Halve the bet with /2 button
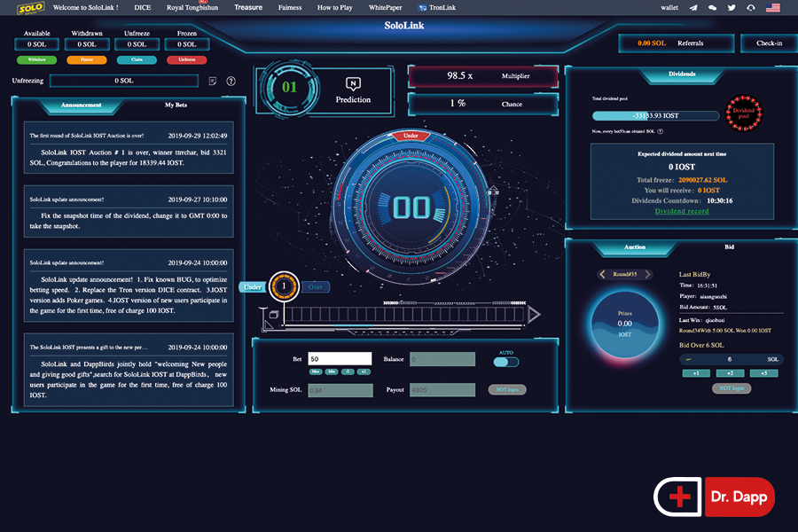This screenshot has width=798, height=532. pyautogui.click(x=348, y=372)
